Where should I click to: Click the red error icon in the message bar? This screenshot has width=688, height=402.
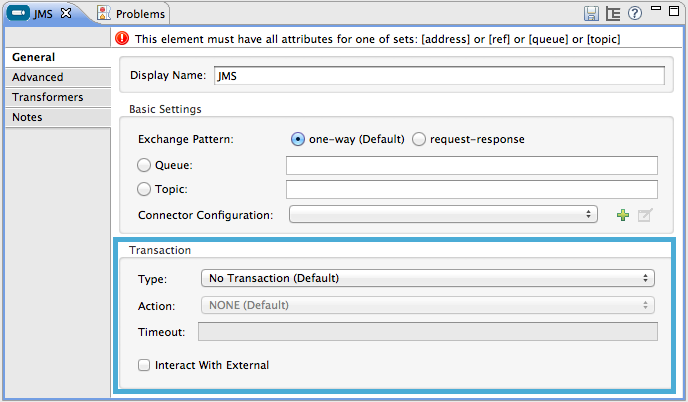click(122, 39)
